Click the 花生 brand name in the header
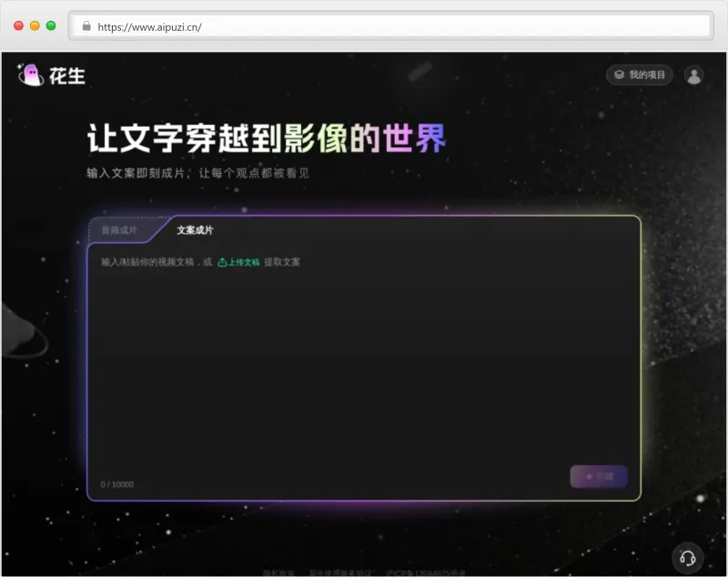Screen dimensions: 728x577 (68, 76)
